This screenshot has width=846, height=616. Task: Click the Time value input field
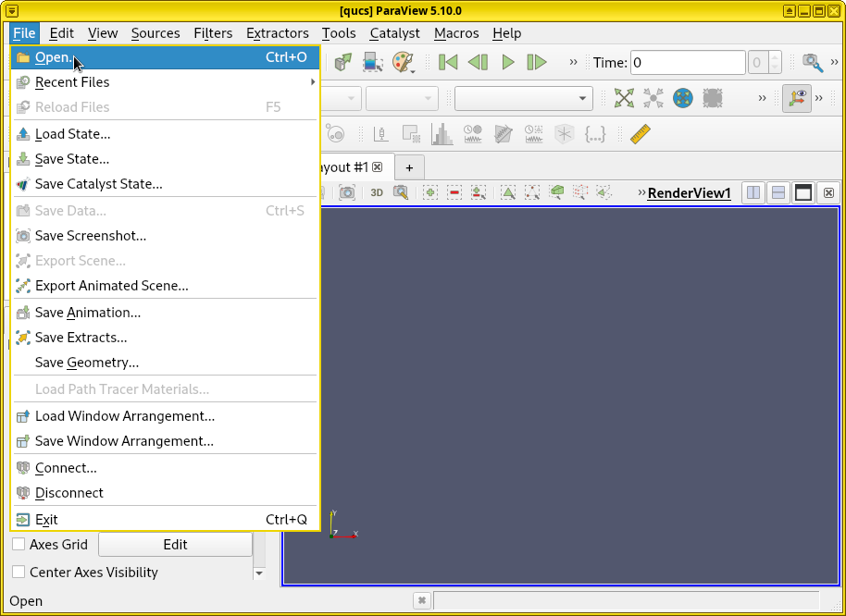(687, 63)
